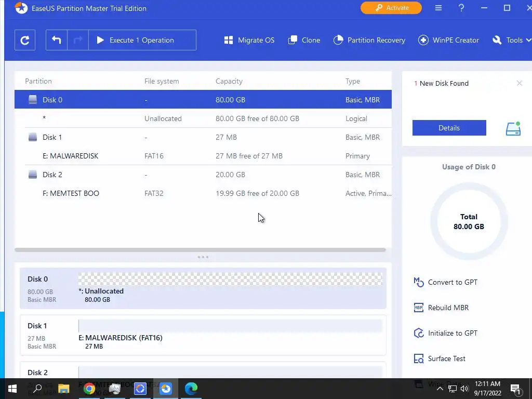Select the E: MALWAREDISK partition row

[203, 156]
